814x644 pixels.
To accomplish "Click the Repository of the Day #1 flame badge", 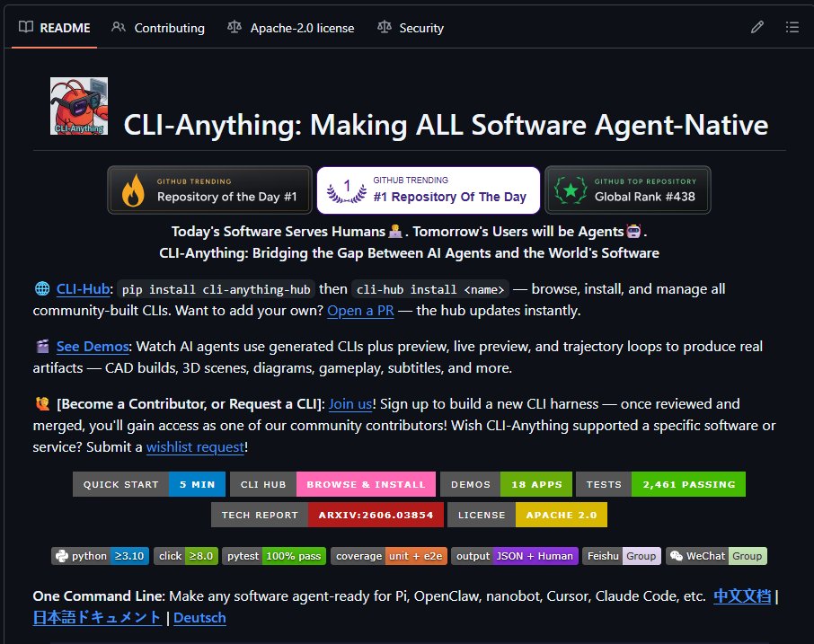I will pyautogui.click(x=209, y=190).
